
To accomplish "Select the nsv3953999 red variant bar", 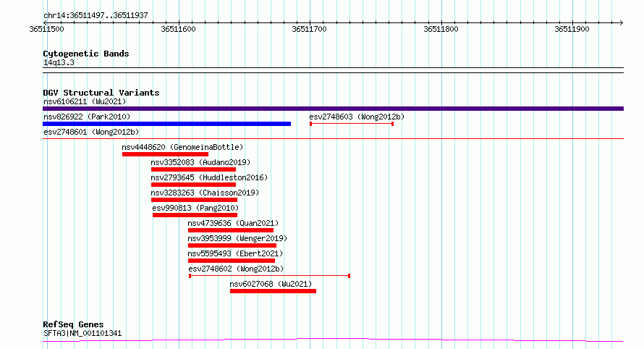I will tap(232, 245).
